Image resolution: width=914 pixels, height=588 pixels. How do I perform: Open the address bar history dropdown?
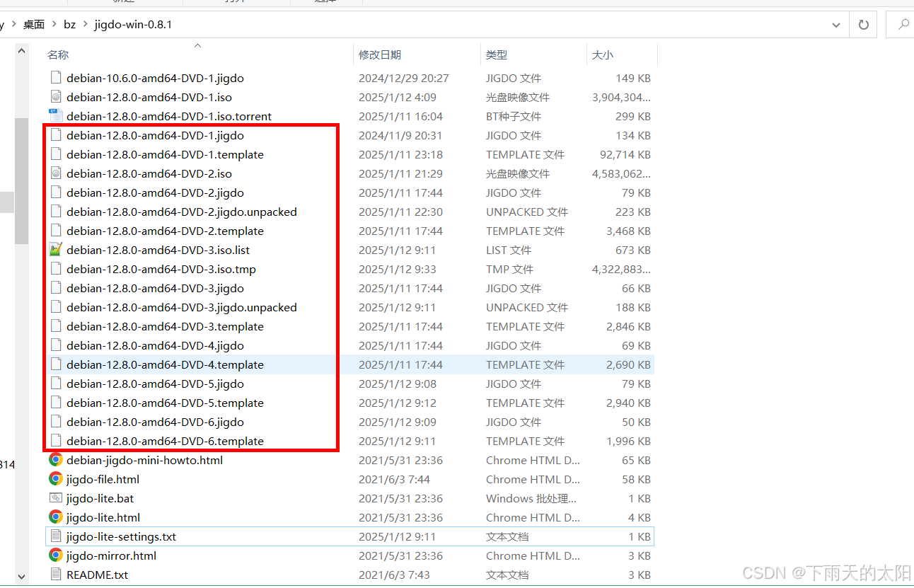pos(835,24)
